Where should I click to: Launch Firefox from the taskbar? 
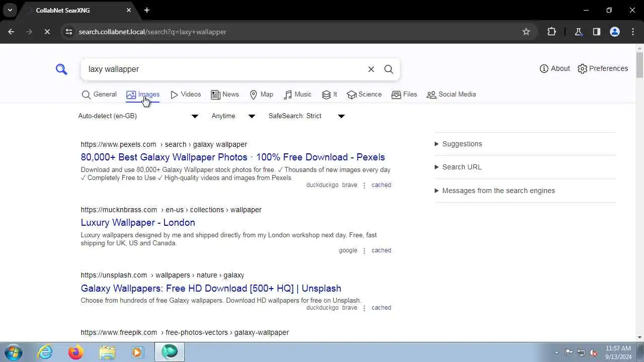[x=76, y=352]
